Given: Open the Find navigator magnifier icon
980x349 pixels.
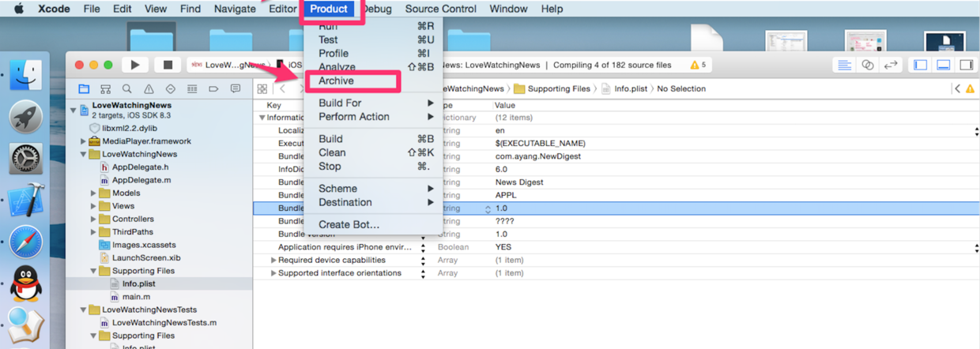Looking at the screenshot, I should coord(126,89).
